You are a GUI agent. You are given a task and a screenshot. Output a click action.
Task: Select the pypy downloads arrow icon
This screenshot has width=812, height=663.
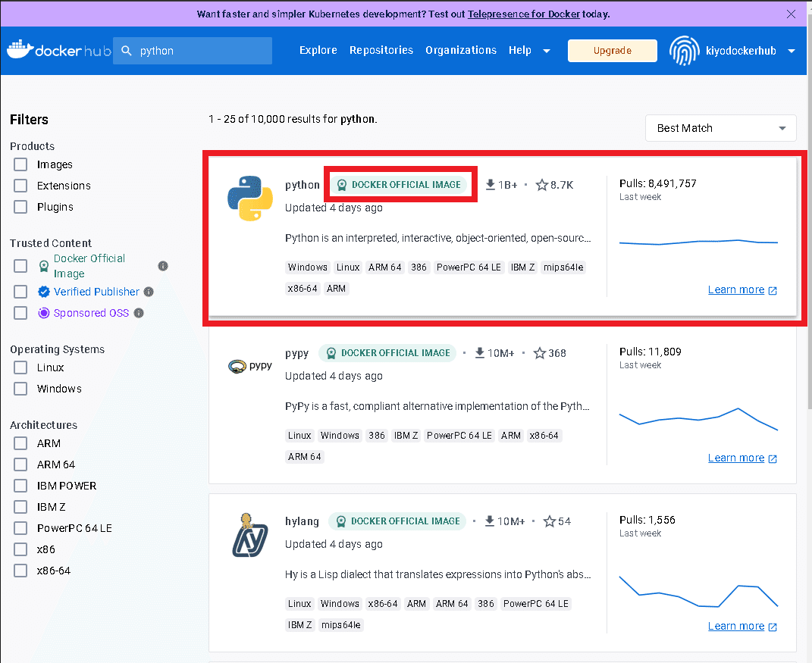[x=479, y=353]
